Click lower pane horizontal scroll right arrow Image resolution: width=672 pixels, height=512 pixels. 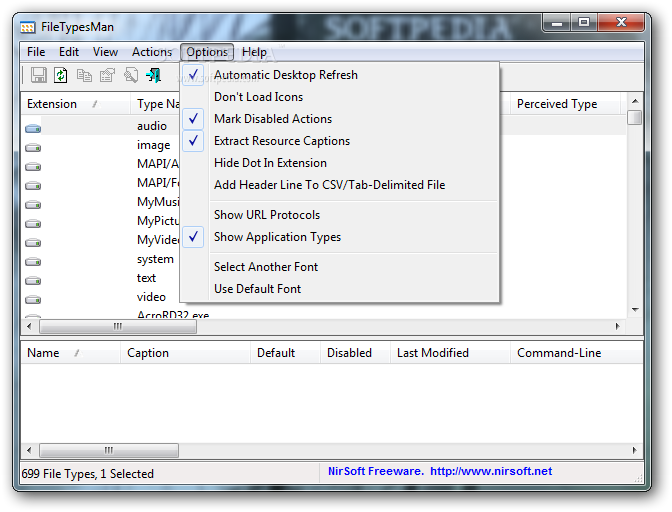[x=635, y=450]
